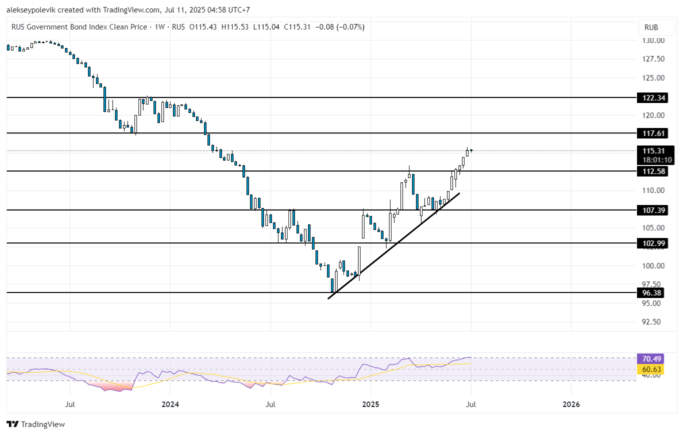Screen dimensions: 684x435
Task: Select the 112.58 price level label
Action: point(653,171)
